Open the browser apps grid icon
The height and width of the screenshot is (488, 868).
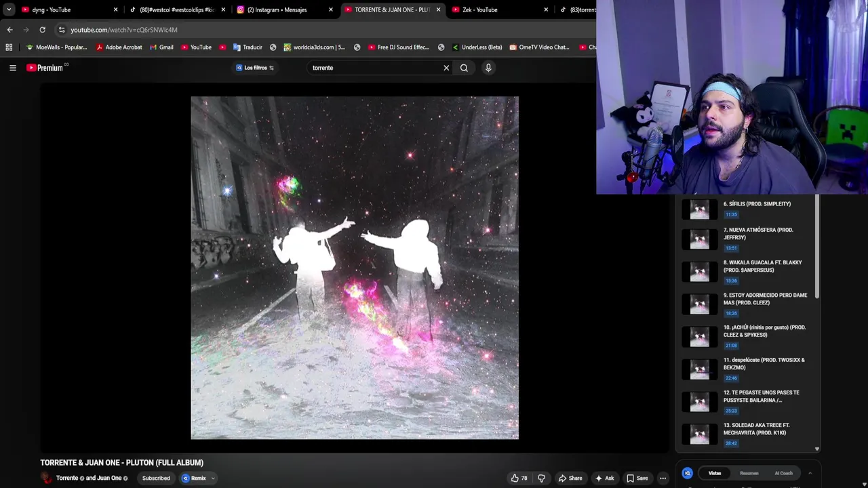(9, 47)
